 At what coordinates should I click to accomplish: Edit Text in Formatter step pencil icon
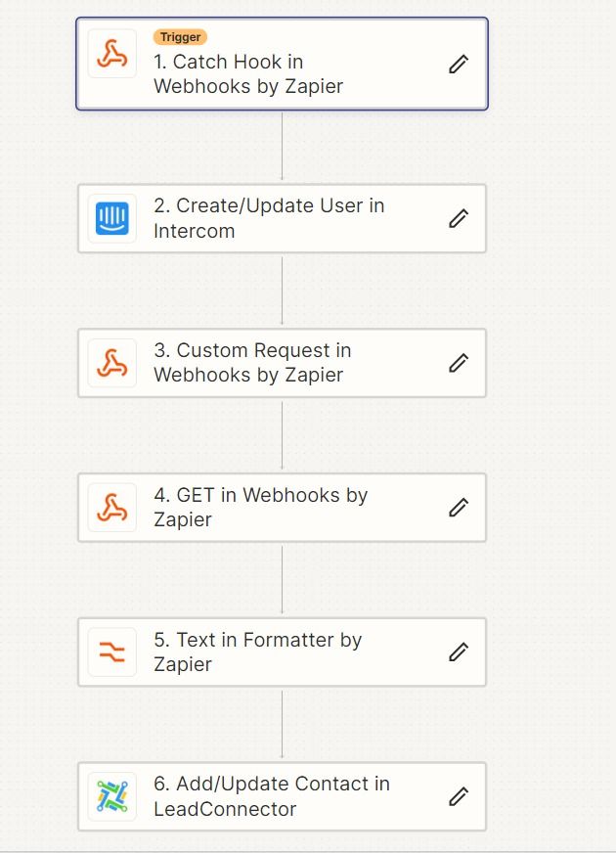coord(459,651)
